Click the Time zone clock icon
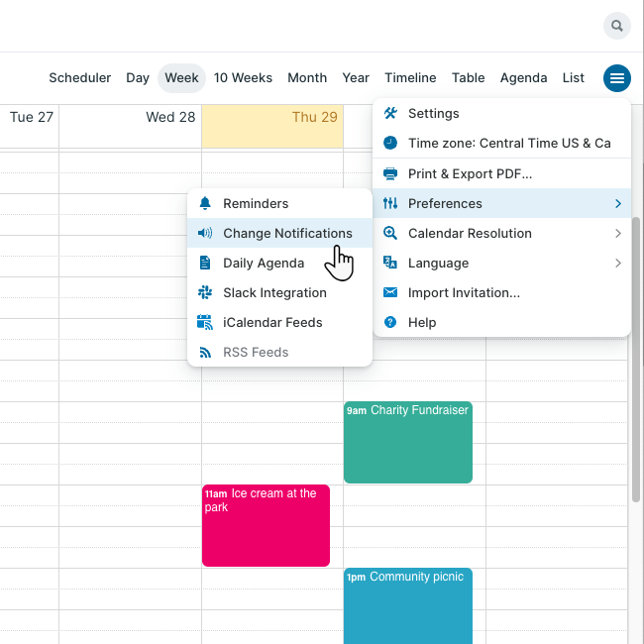The height and width of the screenshot is (644, 644). coord(390,143)
